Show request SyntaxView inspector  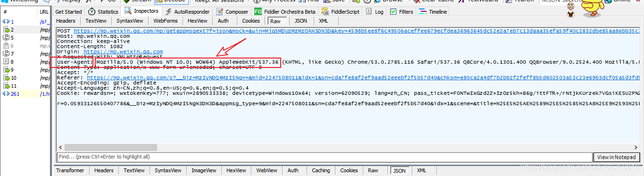[x=130, y=21]
